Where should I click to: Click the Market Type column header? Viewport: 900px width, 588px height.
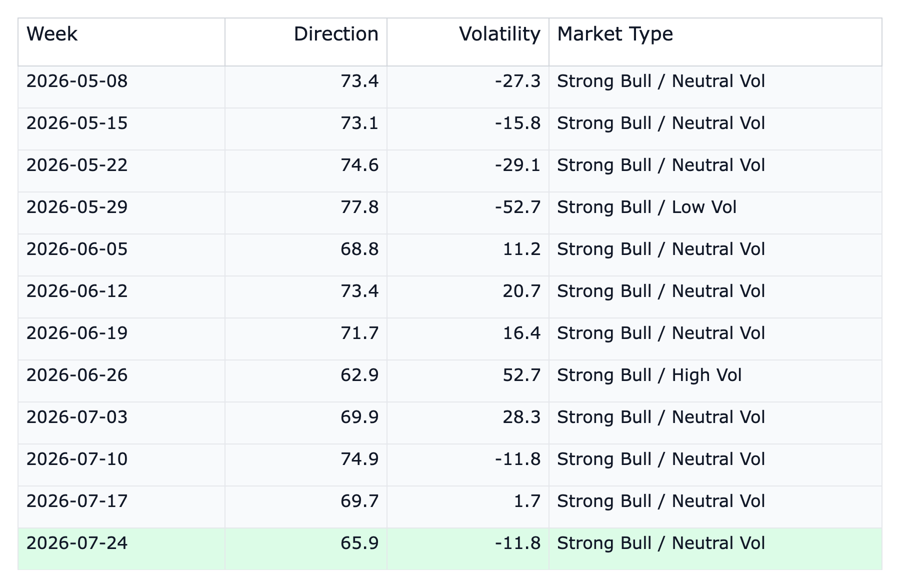pos(715,42)
